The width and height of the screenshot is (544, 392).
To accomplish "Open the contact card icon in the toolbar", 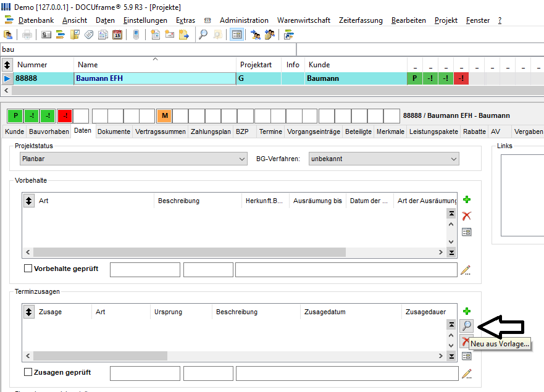I will tap(46, 35).
